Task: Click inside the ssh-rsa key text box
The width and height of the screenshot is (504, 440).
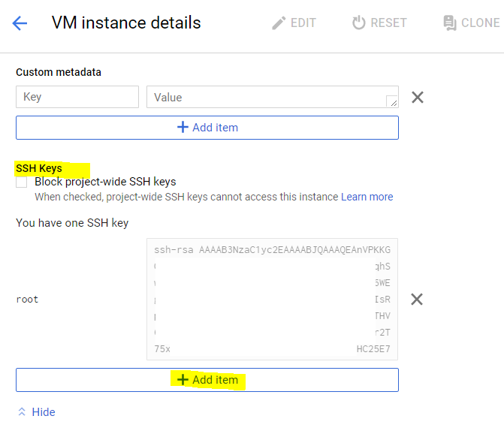Action: [x=272, y=299]
